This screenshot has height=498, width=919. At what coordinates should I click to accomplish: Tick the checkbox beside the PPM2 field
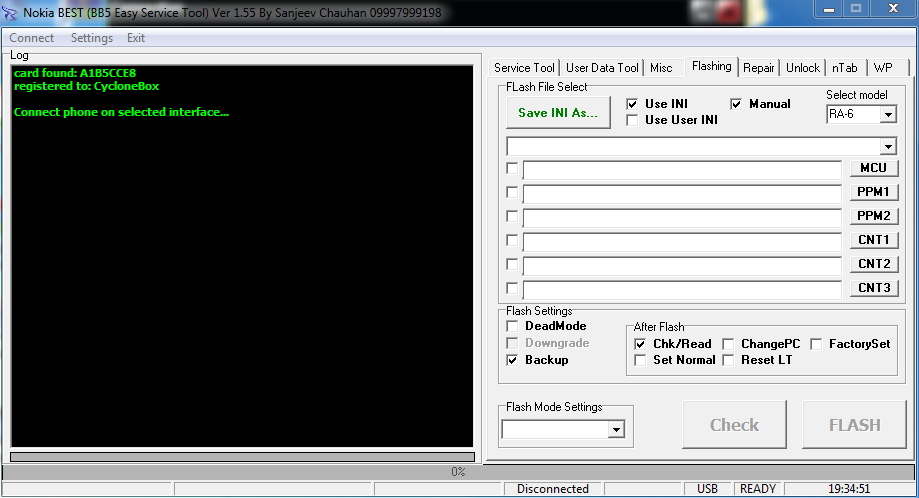[x=512, y=216]
